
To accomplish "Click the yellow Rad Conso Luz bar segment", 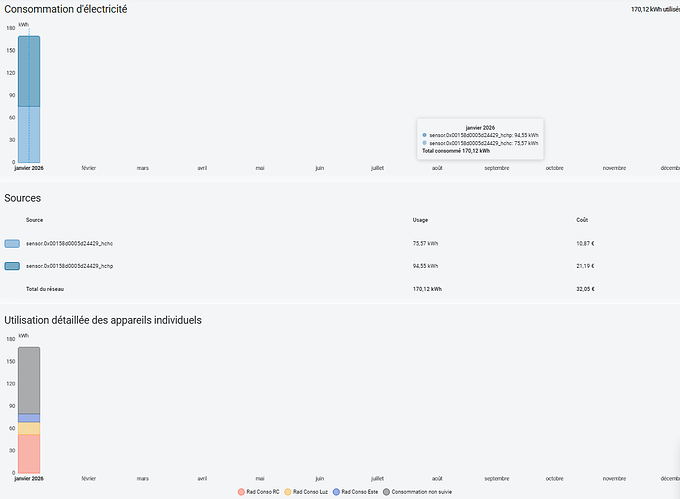I will pyautogui.click(x=29, y=428).
